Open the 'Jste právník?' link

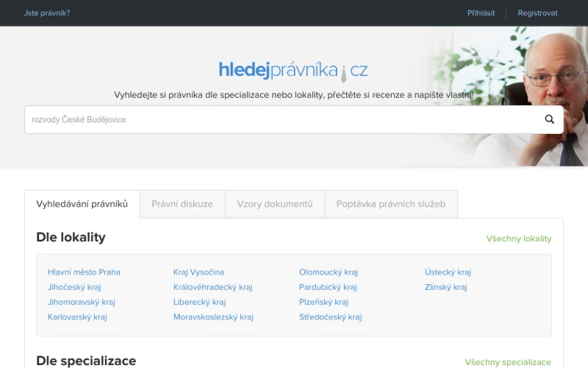(47, 13)
